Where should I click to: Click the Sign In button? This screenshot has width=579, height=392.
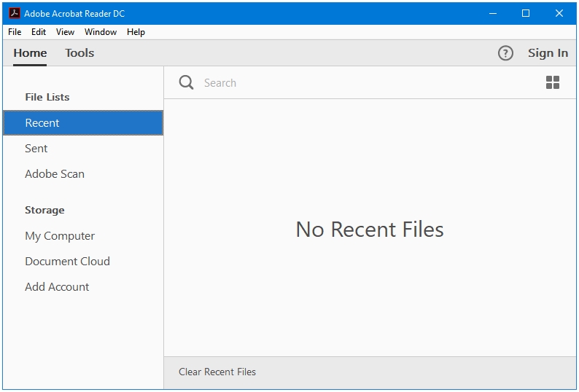coord(548,53)
